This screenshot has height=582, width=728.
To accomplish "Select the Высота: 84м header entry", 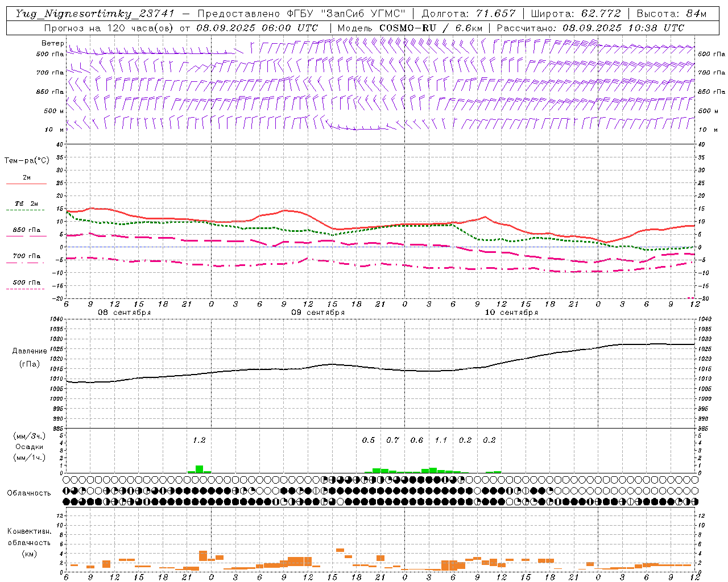I will [x=671, y=14].
